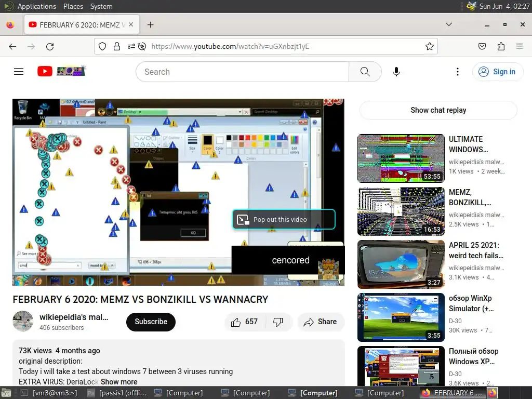This screenshot has width=532, height=399.
Task: Click the clock Sun Jun 4, 02:27
Action: coord(504,6)
